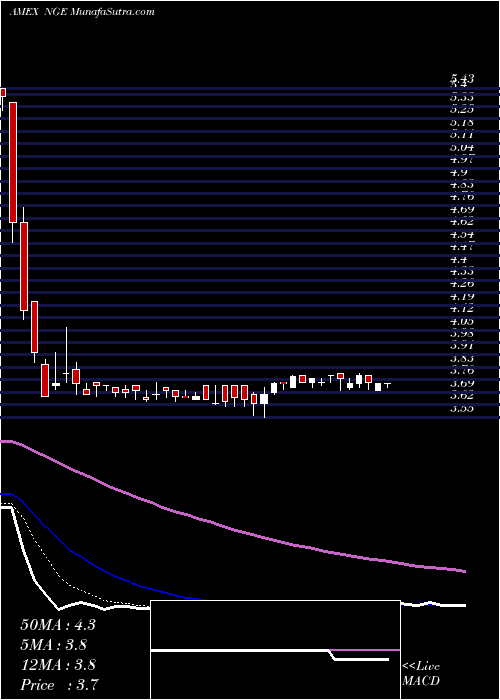Click the 3.55 price axis label

(x=462, y=408)
